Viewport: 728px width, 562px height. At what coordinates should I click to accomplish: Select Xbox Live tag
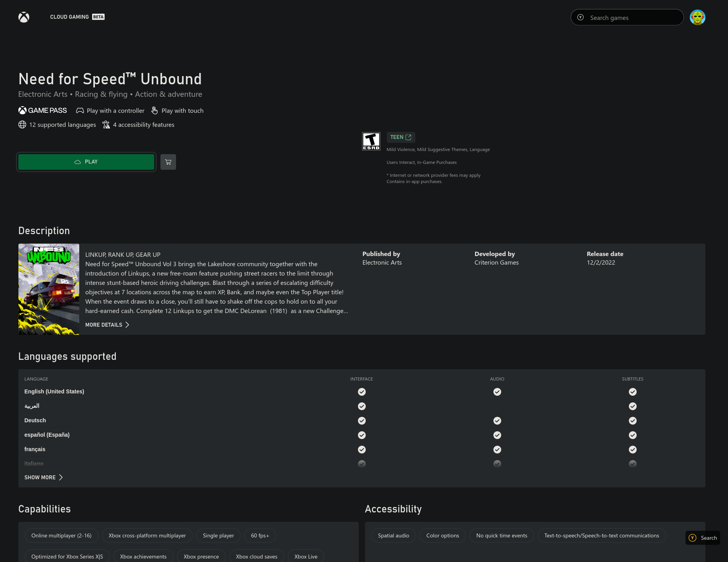(306, 557)
